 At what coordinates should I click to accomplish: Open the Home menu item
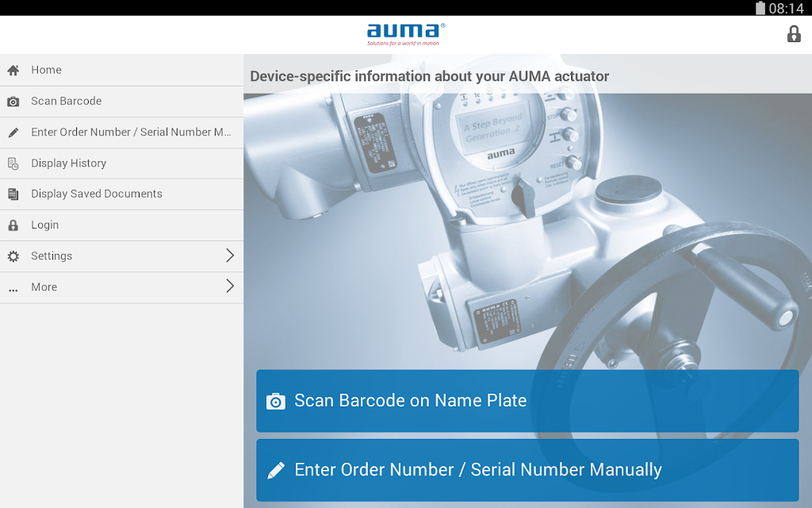121,70
